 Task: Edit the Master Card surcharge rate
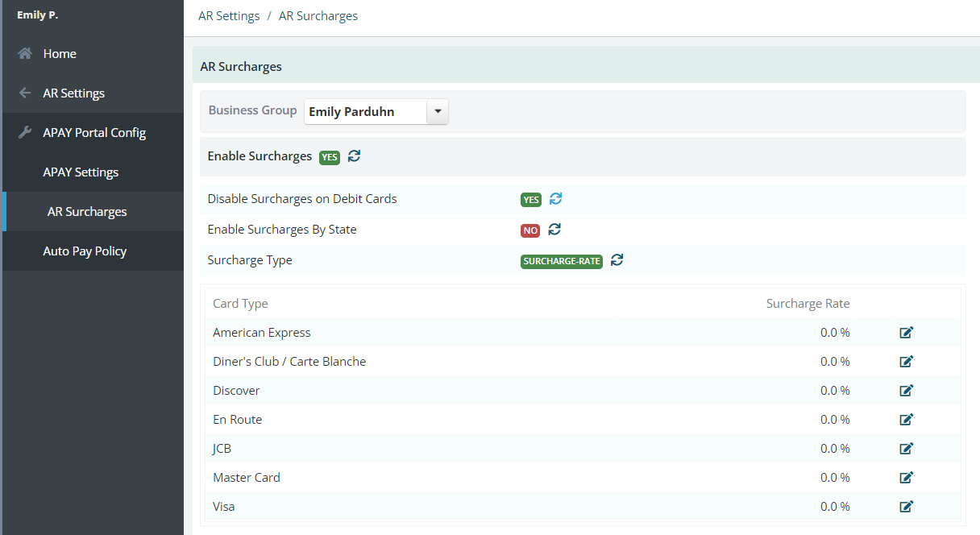coord(907,478)
